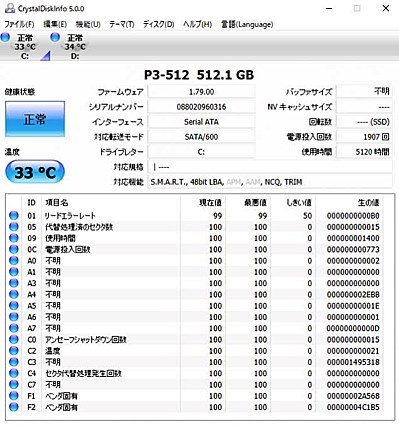This screenshot has width=399, height=425.
Task: Select raw value 000000001400
Action: [x=353, y=238]
